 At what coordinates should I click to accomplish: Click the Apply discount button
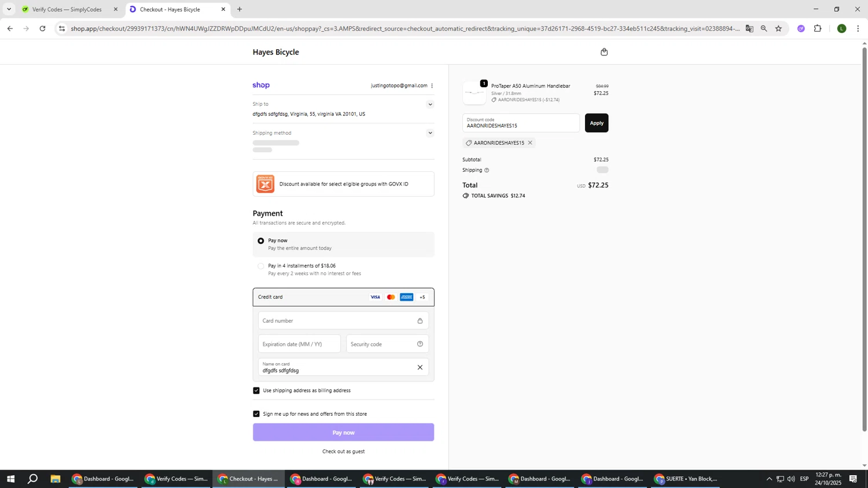click(x=597, y=123)
